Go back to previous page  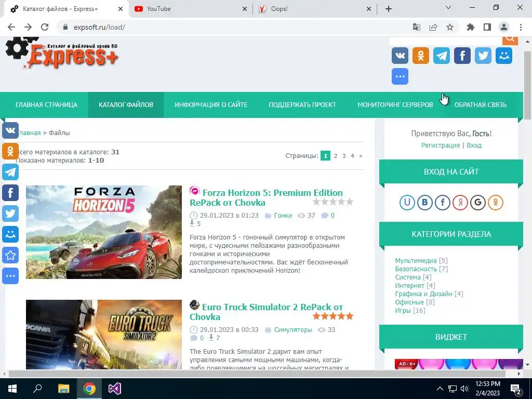click(x=11, y=27)
